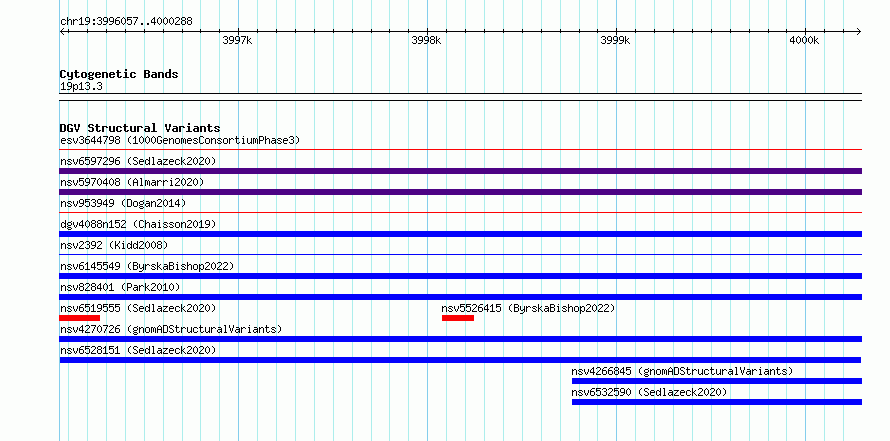Click the 3997k ruler mark
The image size is (890, 441).
point(237,40)
